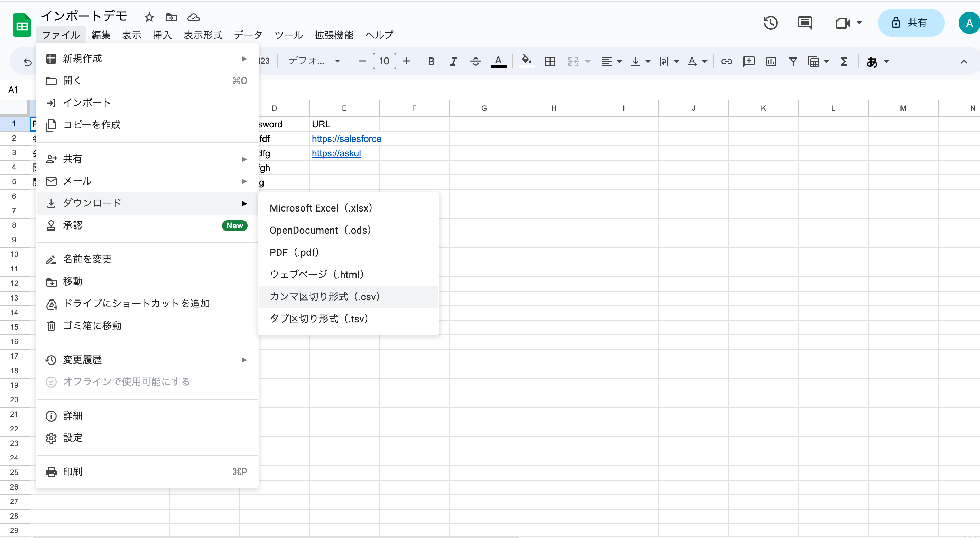Click the functions sigma icon
The width and height of the screenshot is (980, 538).
pyautogui.click(x=844, y=61)
